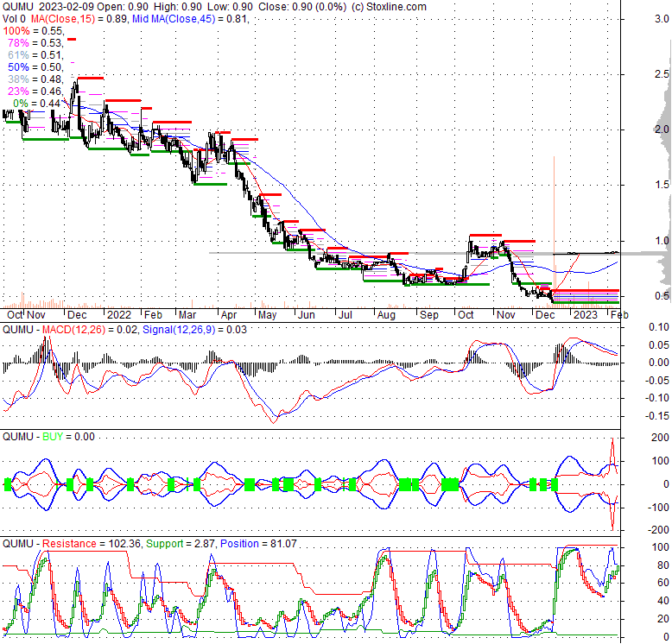Click the "0% = 0.44" Fibonacci level
Viewport: 672px width, 644px height.
coord(37,104)
